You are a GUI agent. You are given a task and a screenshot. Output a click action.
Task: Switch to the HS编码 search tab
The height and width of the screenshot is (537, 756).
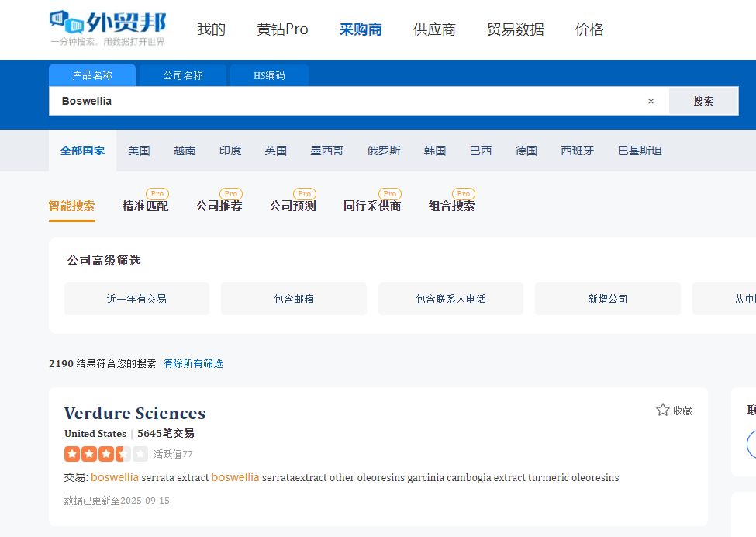(x=269, y=75)
